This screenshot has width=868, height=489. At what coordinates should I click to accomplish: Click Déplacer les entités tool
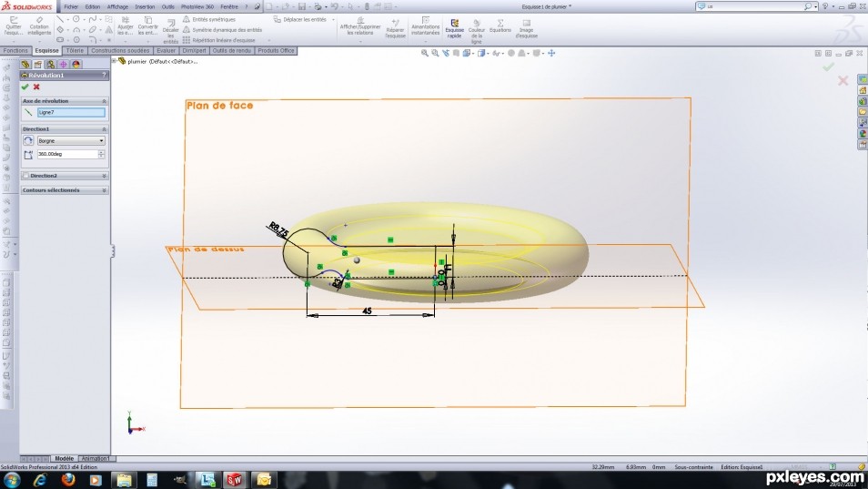coord(299,19)
